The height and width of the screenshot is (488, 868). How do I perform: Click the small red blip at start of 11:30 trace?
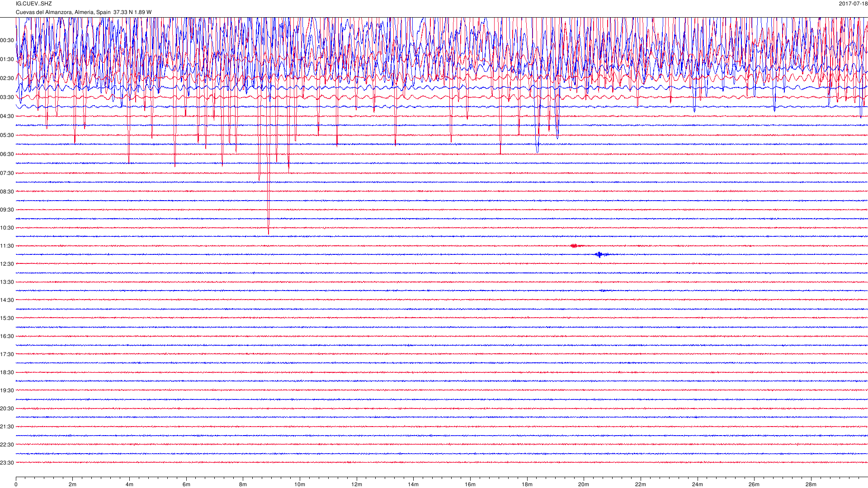[x=62, y=246]
